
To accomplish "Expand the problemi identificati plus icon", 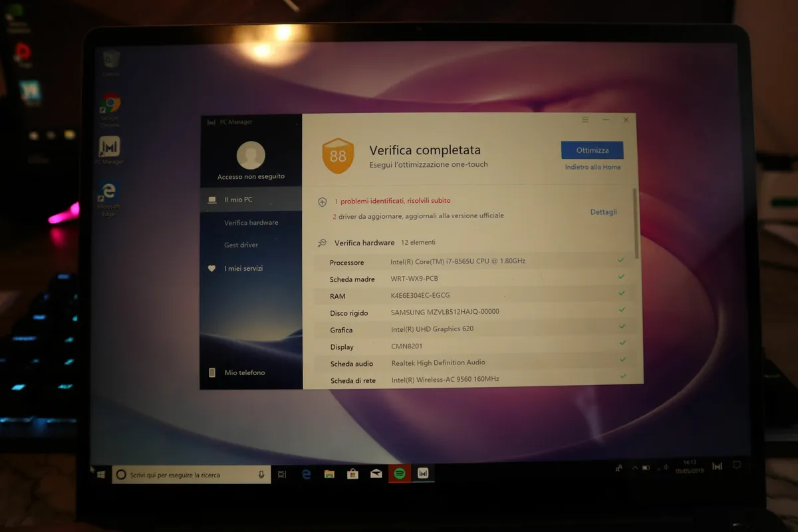I will 323,202.
